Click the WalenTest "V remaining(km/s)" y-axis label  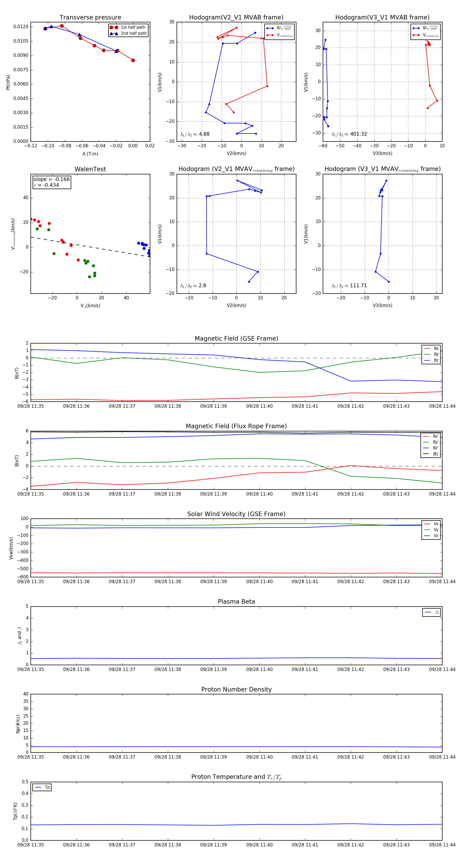(x=13, y=234)
